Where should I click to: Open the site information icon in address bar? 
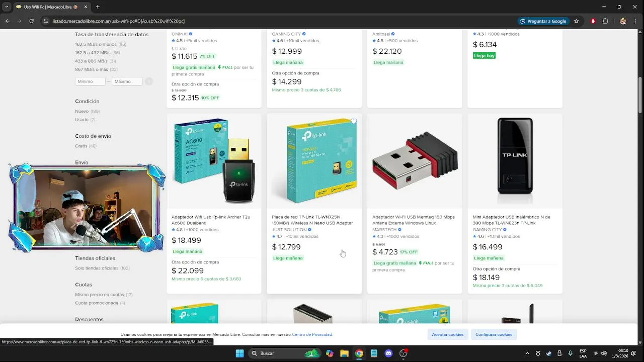point(46,21)
